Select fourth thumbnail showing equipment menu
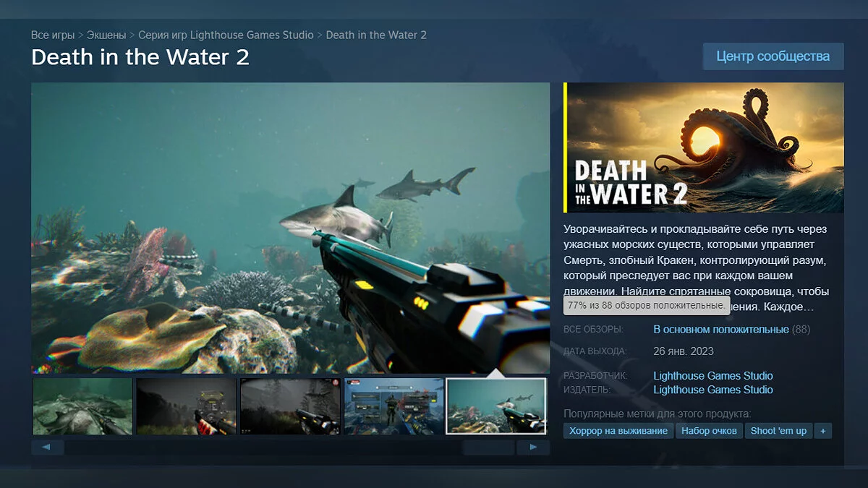Image resolution: width=868 pixels, height=488 pixels. (x=393, y=406)
